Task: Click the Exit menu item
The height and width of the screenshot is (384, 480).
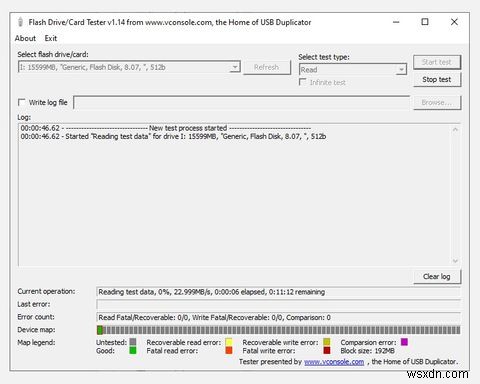Action: (x=51, y=38)
